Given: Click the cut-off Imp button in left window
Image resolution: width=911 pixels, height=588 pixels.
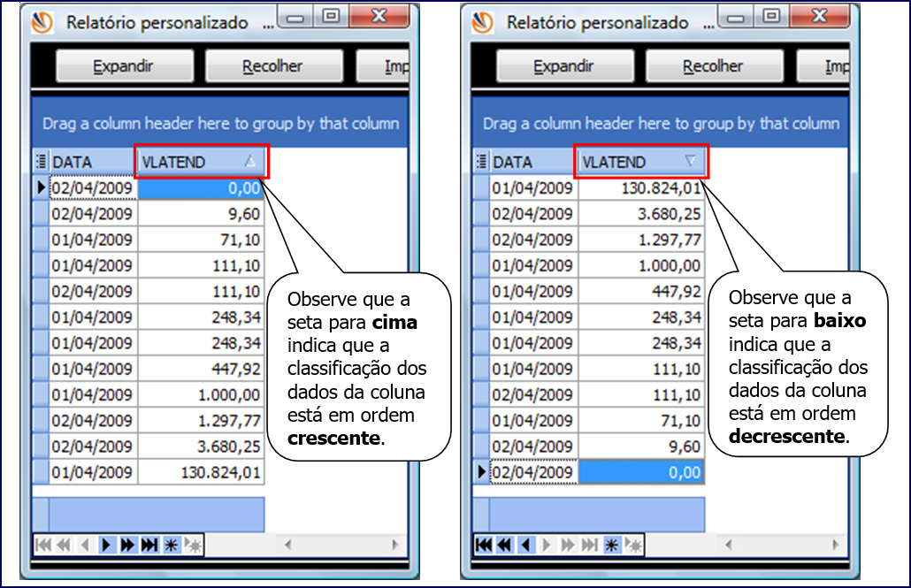Looking at the screenshot, I should coord(384,66).
